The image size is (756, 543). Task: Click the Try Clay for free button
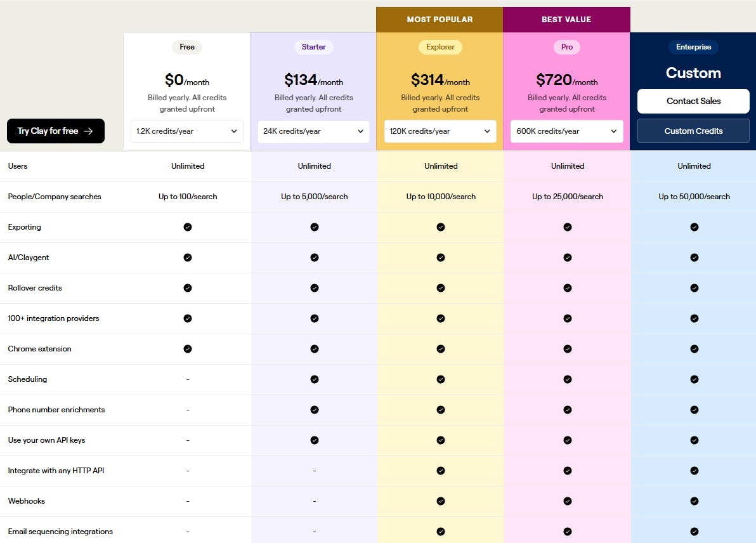(56, 131)
